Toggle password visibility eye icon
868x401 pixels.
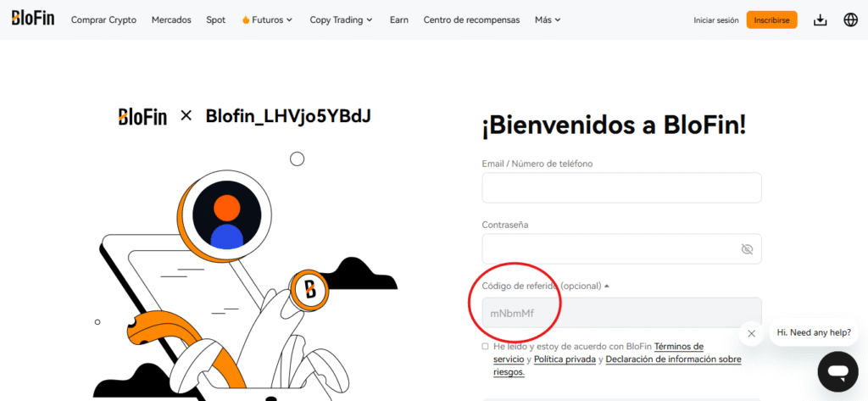(747, 249)
